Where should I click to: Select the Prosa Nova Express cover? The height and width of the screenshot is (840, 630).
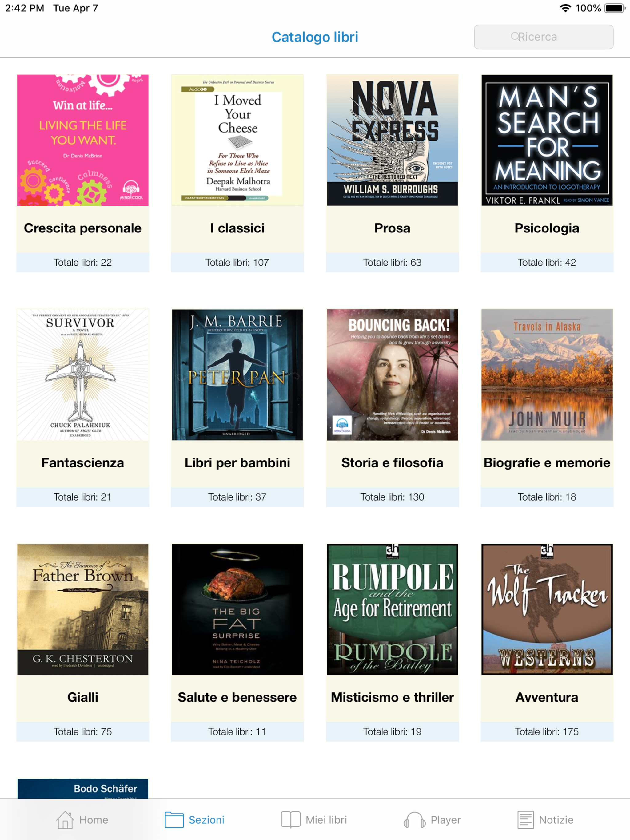pos(392,140)
